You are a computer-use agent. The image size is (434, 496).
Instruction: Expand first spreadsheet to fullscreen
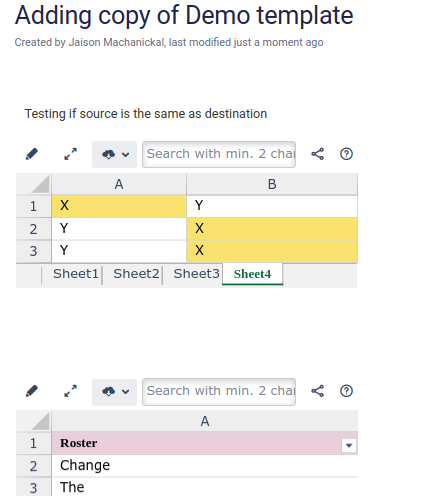[x=70, y=154]
